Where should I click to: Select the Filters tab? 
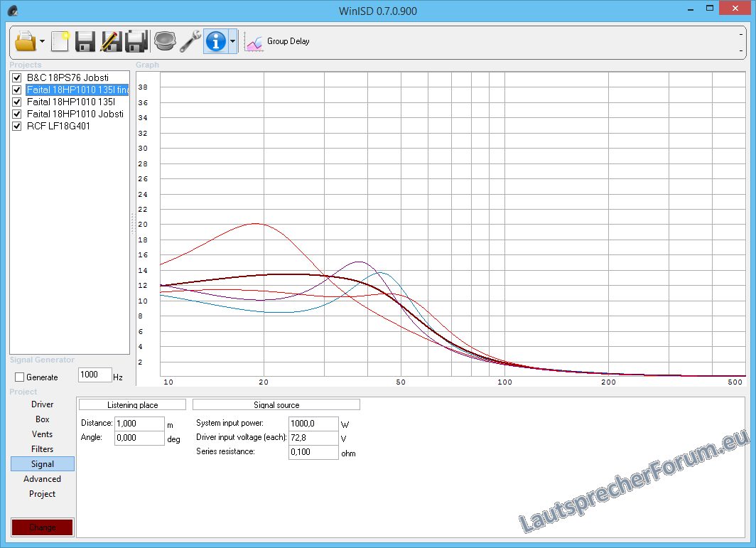point(42,449)
